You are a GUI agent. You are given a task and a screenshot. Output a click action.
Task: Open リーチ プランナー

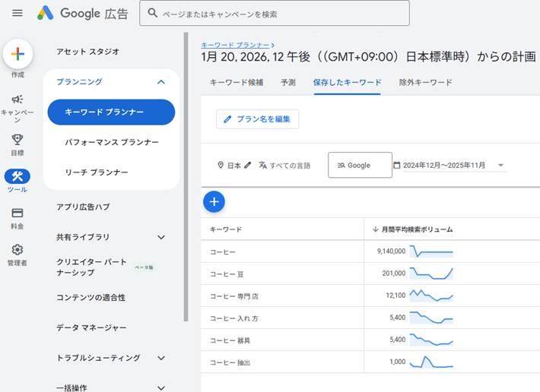97,172
